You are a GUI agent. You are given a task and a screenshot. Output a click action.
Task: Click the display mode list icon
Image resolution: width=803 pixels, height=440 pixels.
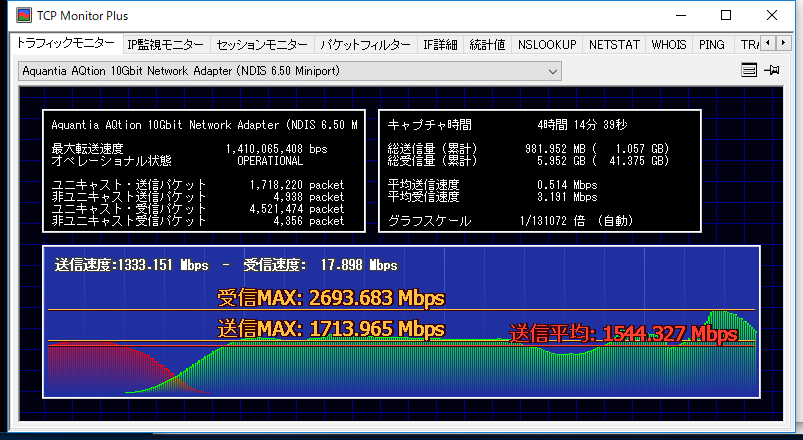[x=749, y=70]
